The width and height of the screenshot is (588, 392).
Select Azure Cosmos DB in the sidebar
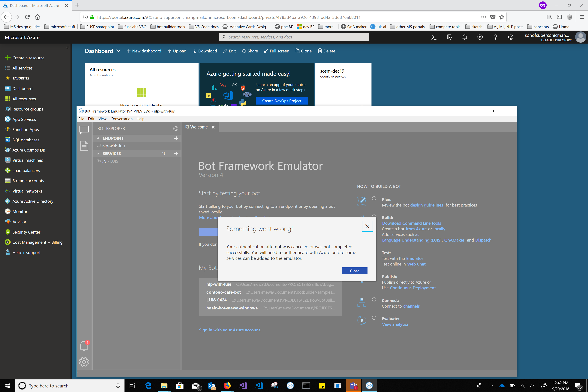(28, 150)
